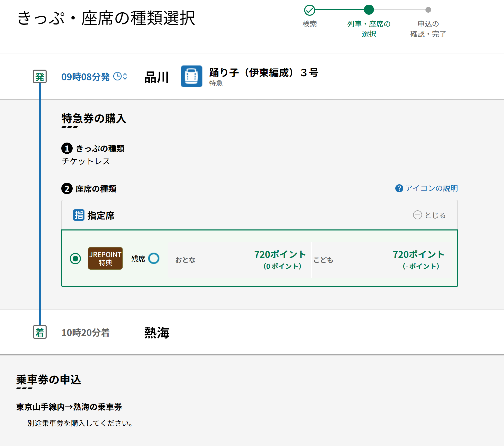Click the brown JREPOINT特典 badge
The image size is (504, 446).
105,258
